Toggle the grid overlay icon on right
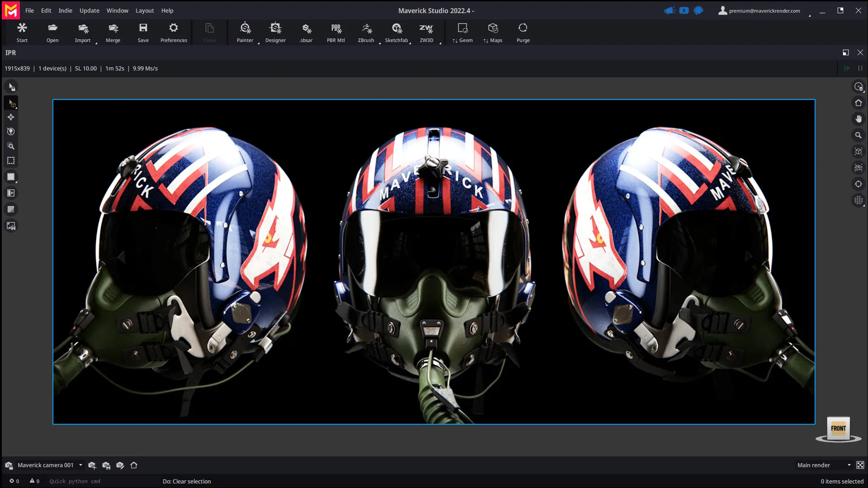 pyautogui.click(x=858, y=200)
